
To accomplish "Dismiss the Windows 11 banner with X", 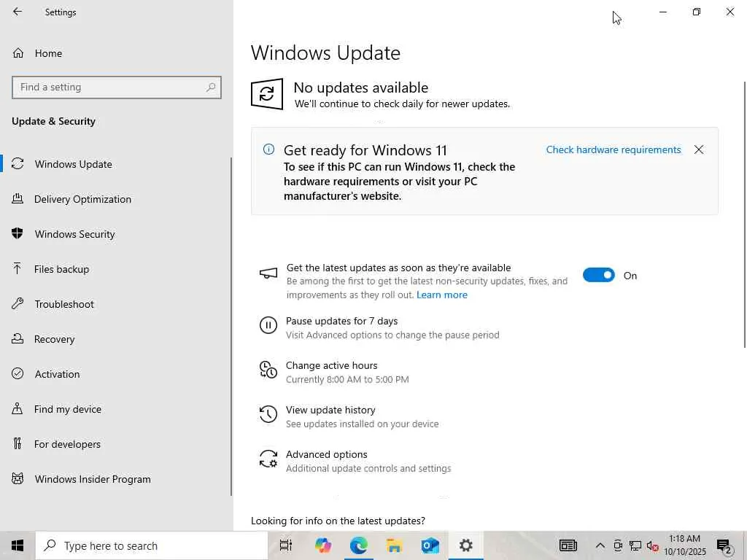I will (x=699, y=149).
